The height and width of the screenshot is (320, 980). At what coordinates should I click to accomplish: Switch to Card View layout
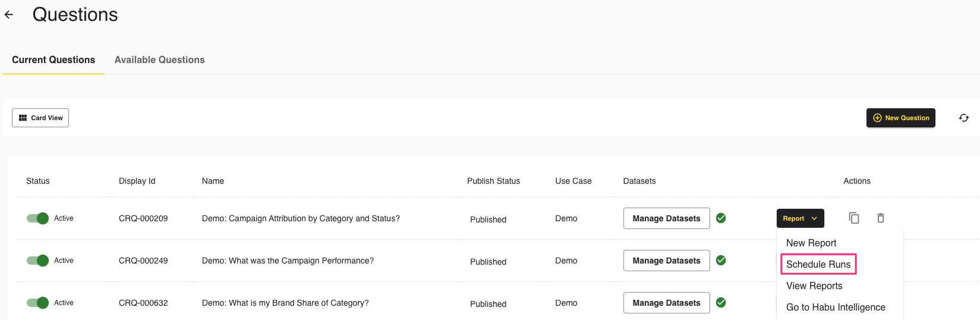(x=40, y=118)
